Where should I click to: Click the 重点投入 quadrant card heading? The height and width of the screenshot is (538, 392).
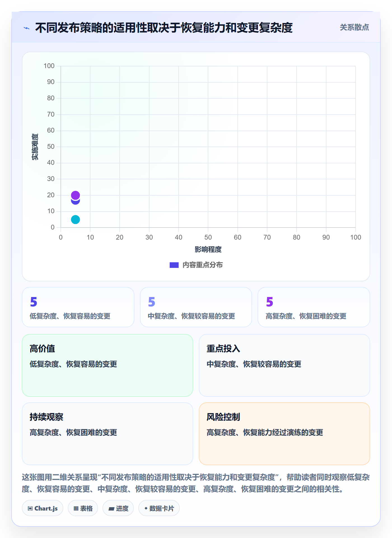(223, 349)
